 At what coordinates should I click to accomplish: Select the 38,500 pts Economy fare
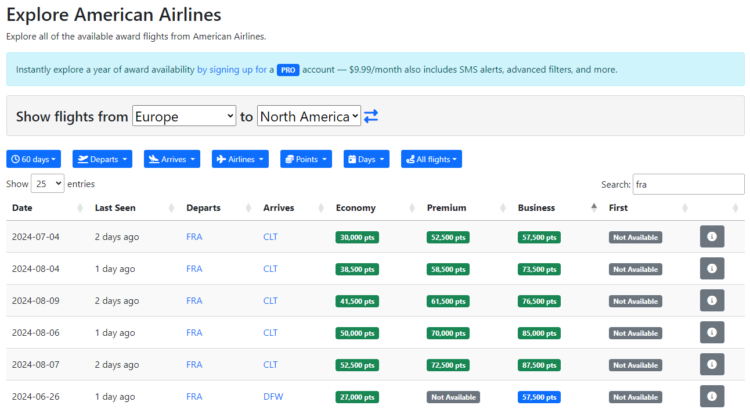tap(357, 269)
